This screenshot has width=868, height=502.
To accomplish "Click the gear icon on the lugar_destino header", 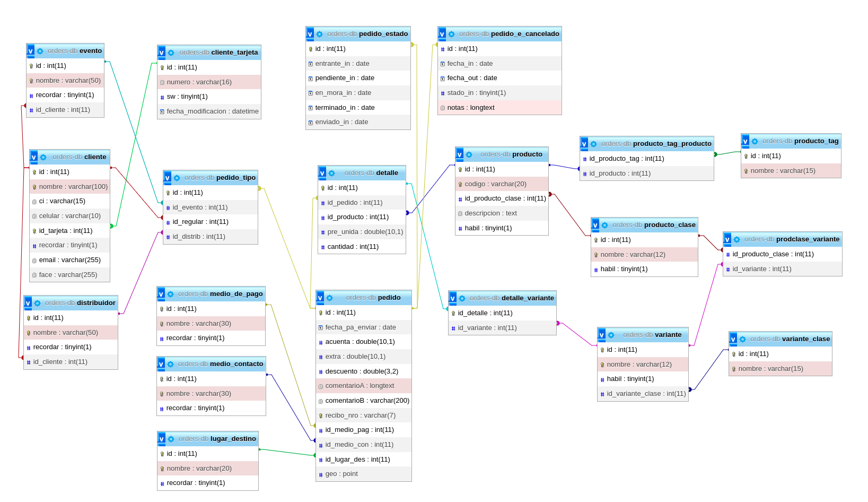I will 170,438.
